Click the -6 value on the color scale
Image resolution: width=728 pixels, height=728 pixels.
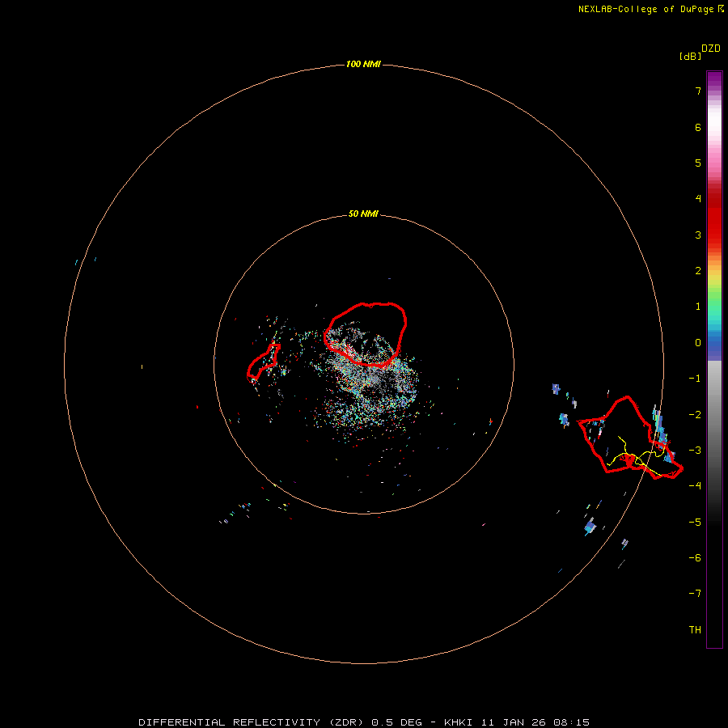pyautogui.click(x=695, y=558)
